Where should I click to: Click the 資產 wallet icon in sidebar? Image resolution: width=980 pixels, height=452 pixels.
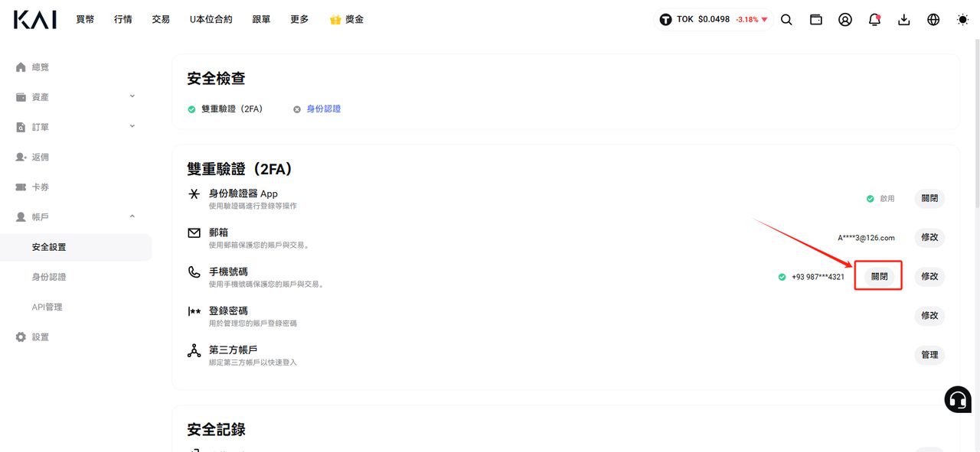(21, 97)
